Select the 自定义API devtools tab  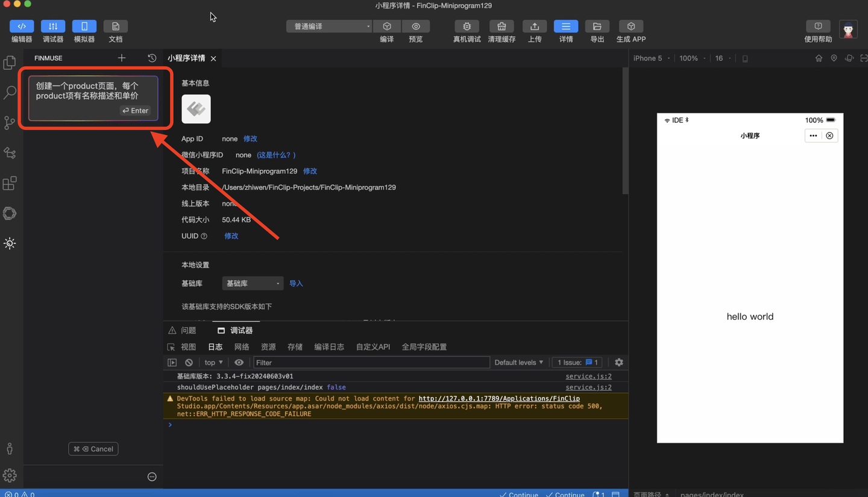click(373, 347)
